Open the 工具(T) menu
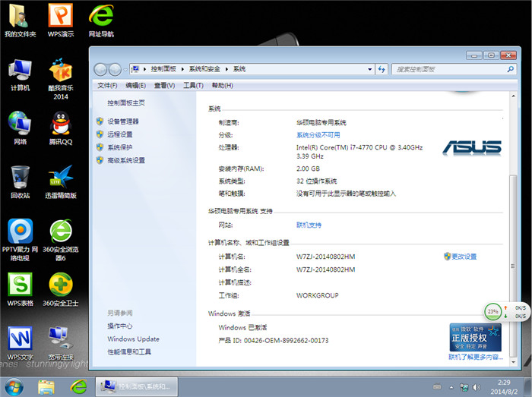532x397 pixels. coord(193,85)
